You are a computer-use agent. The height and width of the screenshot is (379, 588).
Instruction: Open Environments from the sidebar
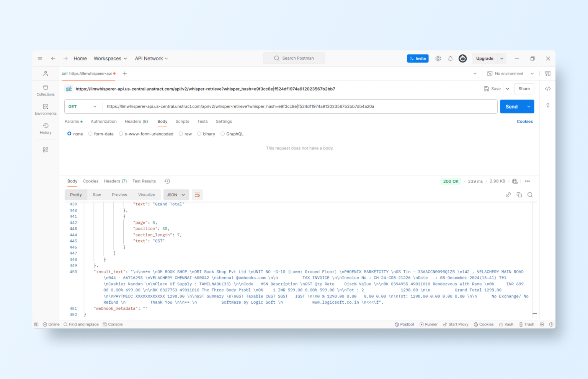pos(45,109)
